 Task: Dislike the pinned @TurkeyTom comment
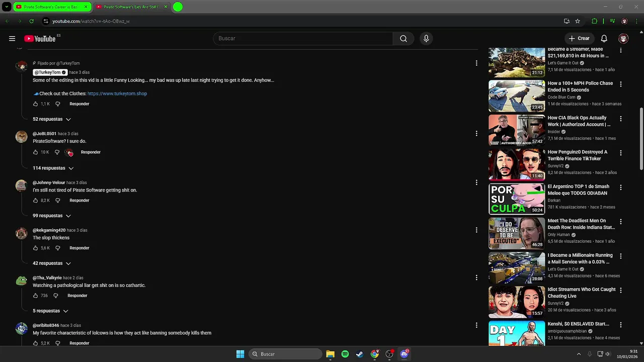(x=57, y=104)
